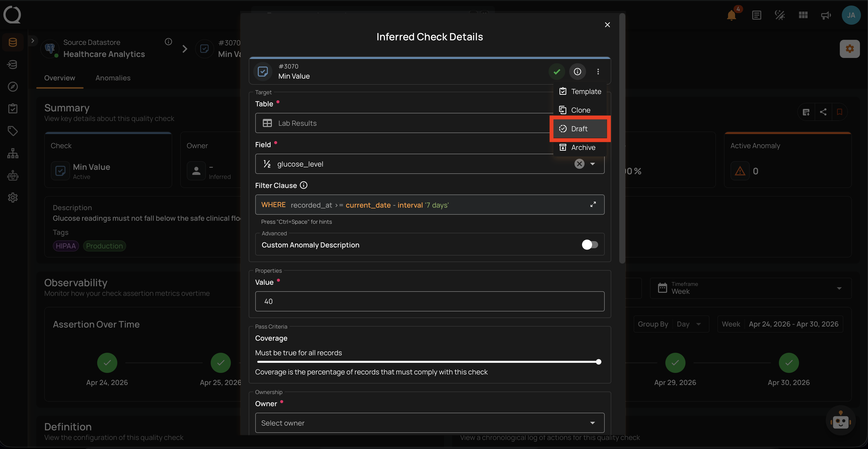This screenshot has width=868, height=449.
Task: Click the info icon next to Source Datastore
Action: pyautogui.click(x=168, y=42)
